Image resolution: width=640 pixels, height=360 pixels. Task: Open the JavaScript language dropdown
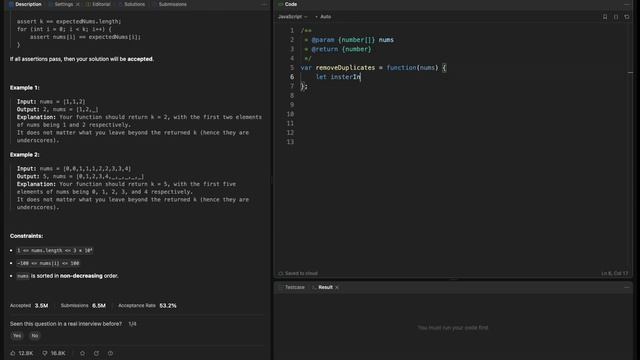[x=292, y=17]
